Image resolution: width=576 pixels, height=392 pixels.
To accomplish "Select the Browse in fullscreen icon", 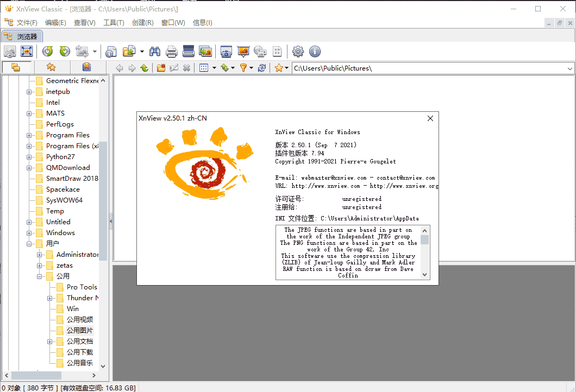I will [x=26, y=52].
